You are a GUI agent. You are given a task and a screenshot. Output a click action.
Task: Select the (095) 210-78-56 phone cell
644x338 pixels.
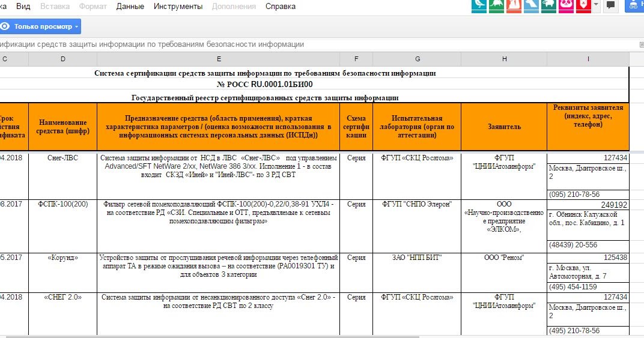coord(588,195)
